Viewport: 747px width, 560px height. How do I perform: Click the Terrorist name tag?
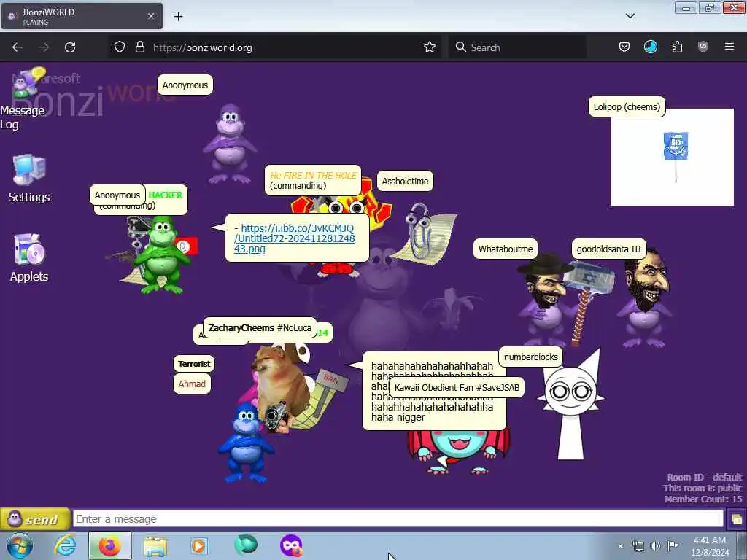194,364
